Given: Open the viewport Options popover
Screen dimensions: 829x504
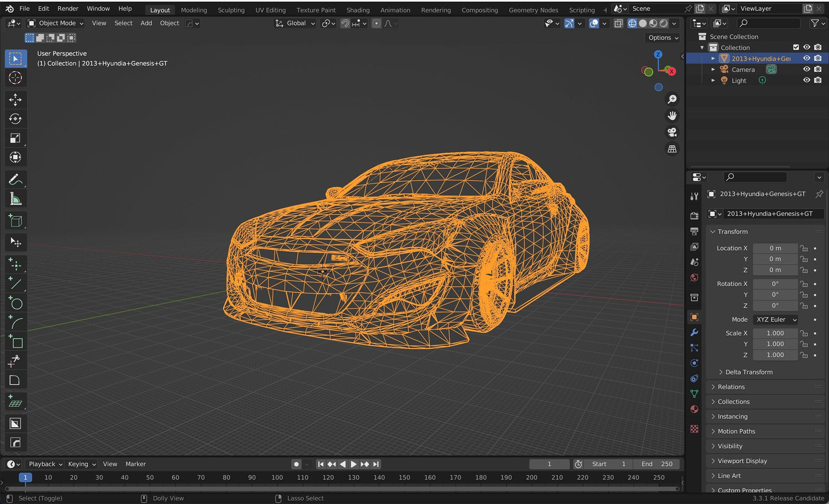Looking at the screenshot, I should pos(661,37).
